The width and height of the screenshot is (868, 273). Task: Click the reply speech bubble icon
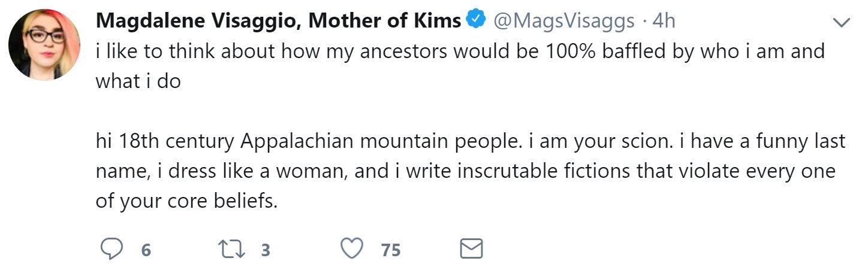click(x=111, y=249)
